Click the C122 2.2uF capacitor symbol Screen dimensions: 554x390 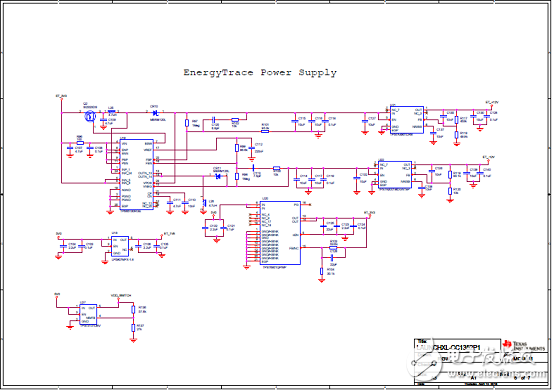pos(205,228)
